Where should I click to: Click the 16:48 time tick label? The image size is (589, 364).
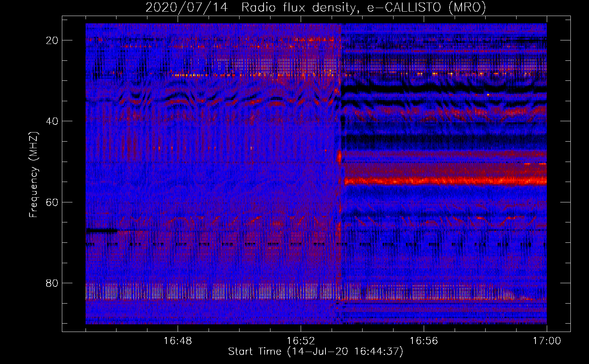(178, 341)
